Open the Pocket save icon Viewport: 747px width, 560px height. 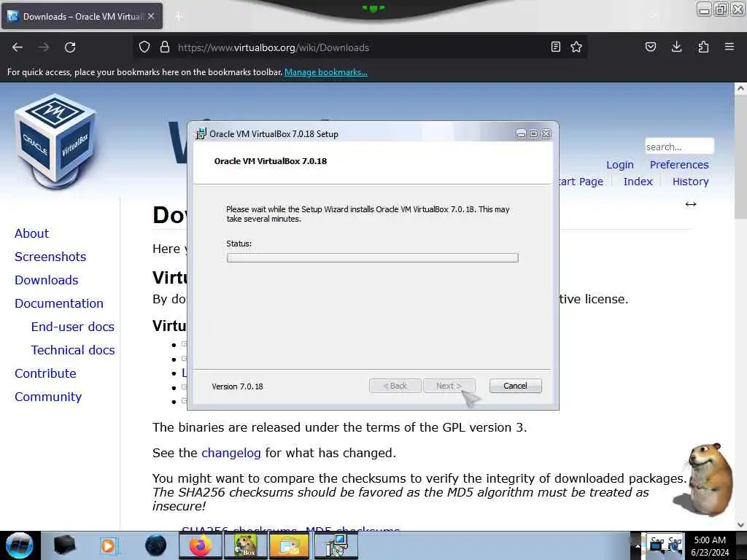point(651,47)
